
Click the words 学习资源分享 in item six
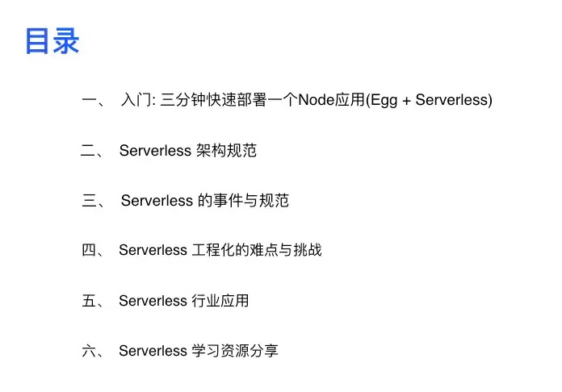(235, 351)
